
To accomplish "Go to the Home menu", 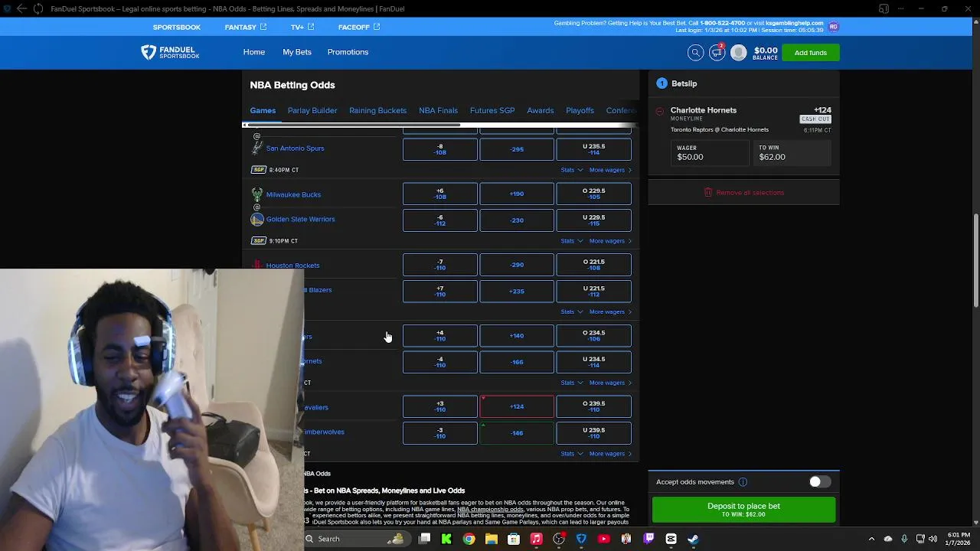I will tap(254, 52).
